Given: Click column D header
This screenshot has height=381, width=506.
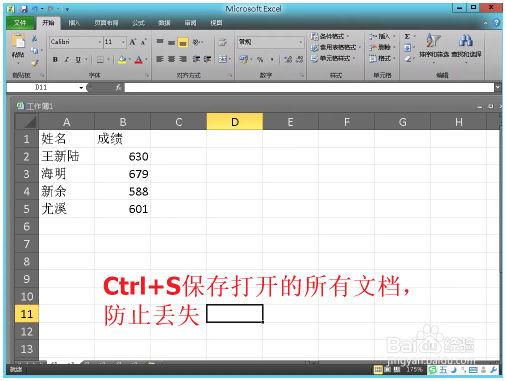Looking at the screenshot, I should [x=235, y=122].
